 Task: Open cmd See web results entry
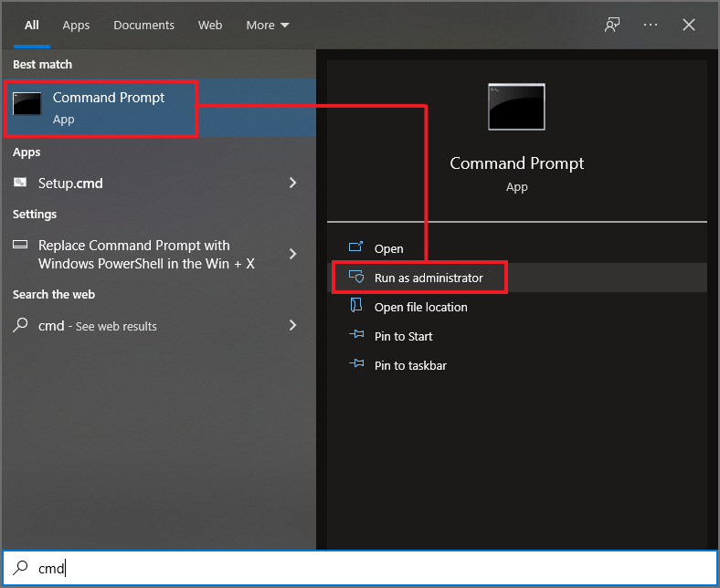tap(159, 326)
